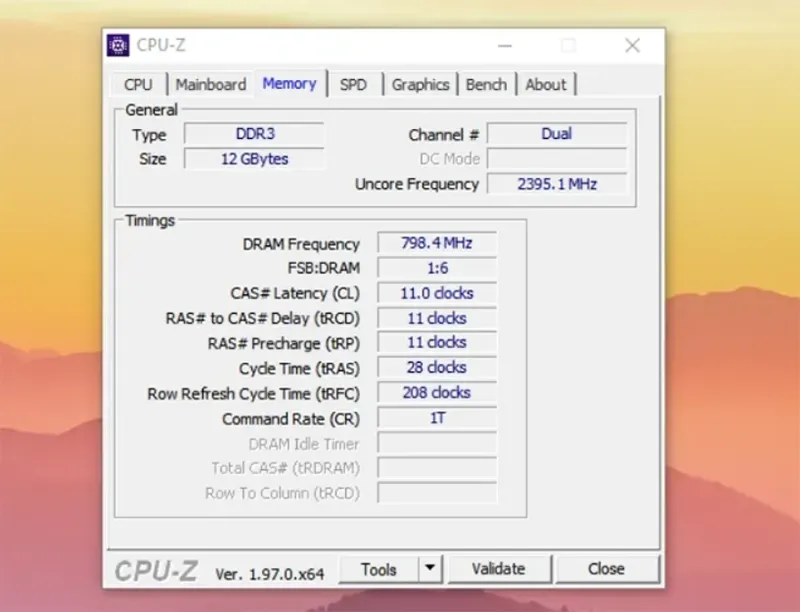Image resolution: width=800 pixels, height=612 pixels.
Task: Click the Channel # label
Action: coord(444,135)
